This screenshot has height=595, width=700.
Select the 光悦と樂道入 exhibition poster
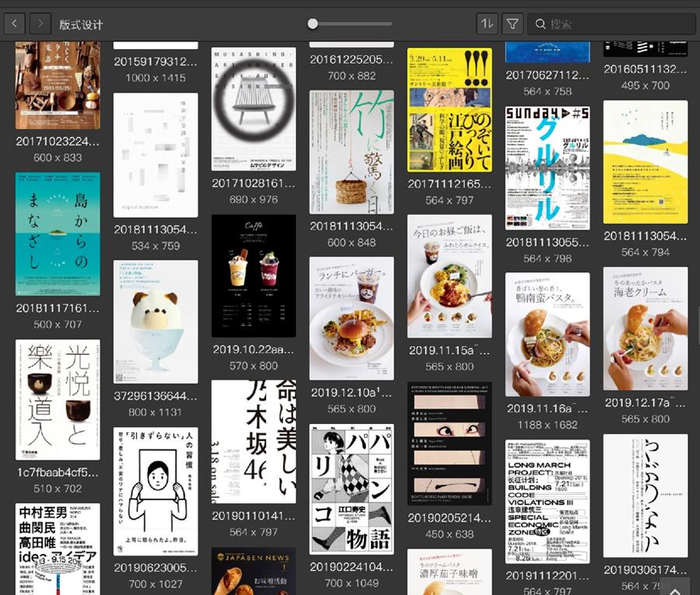pos(58,401)
